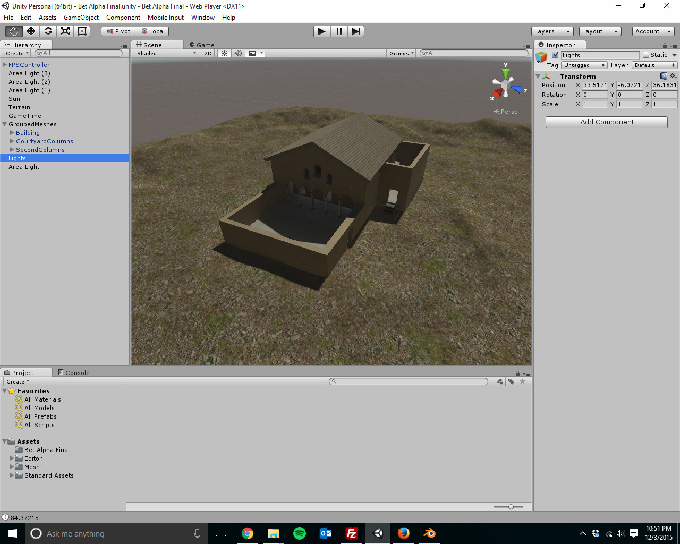Image resolution: width=680 pixels, height=544 pixels.
Task: Open the Console tab
Action: tap(73, 373)
